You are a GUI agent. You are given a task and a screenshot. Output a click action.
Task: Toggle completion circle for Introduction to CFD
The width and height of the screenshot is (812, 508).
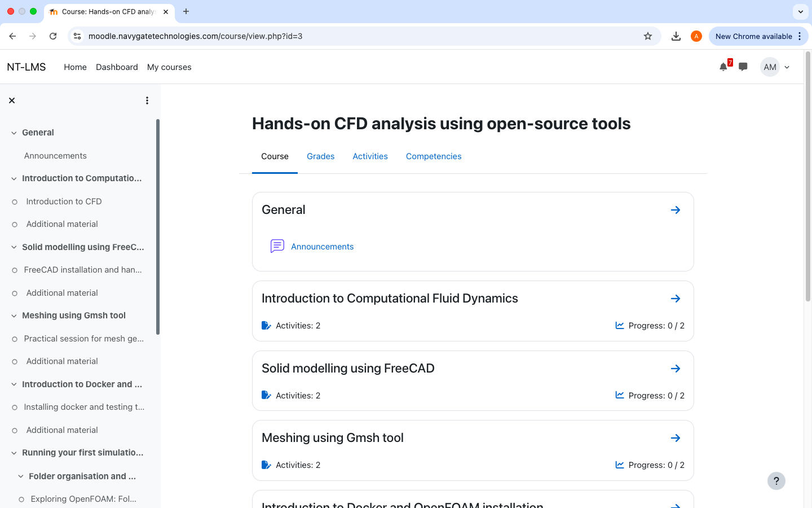coord(14,202)
